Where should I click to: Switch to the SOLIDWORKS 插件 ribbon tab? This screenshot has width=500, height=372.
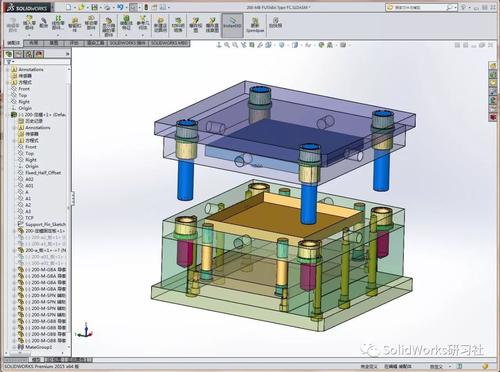128,43
